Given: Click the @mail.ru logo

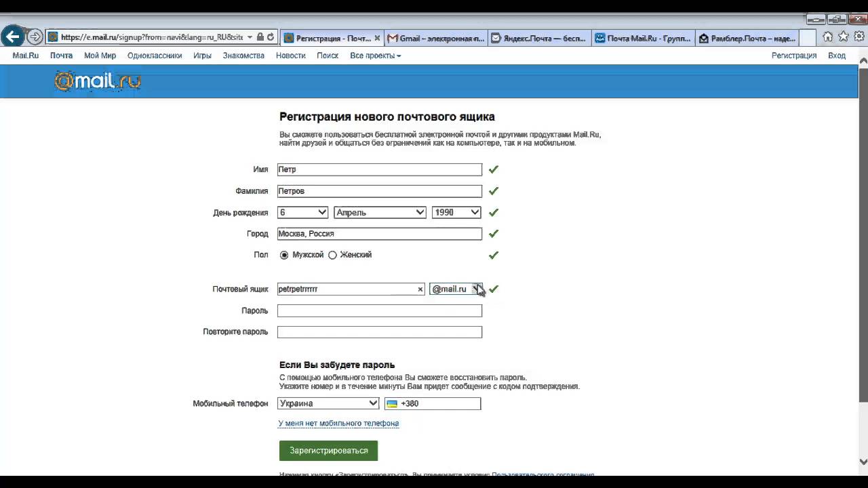Looking at the screenshot, I should [x=98, y=81].
